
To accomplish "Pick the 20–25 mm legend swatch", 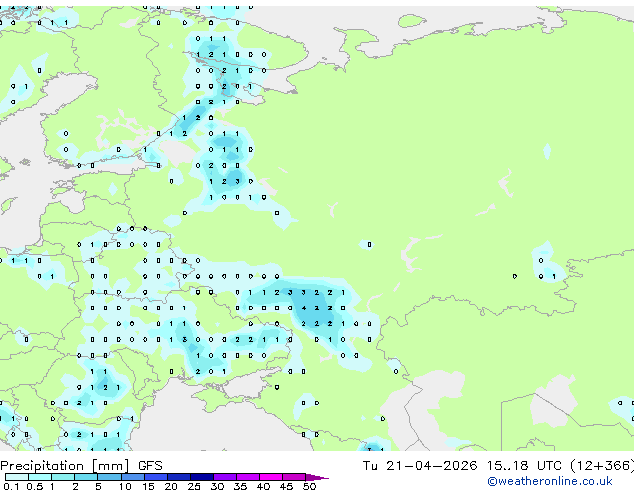I will coord(178,477).
